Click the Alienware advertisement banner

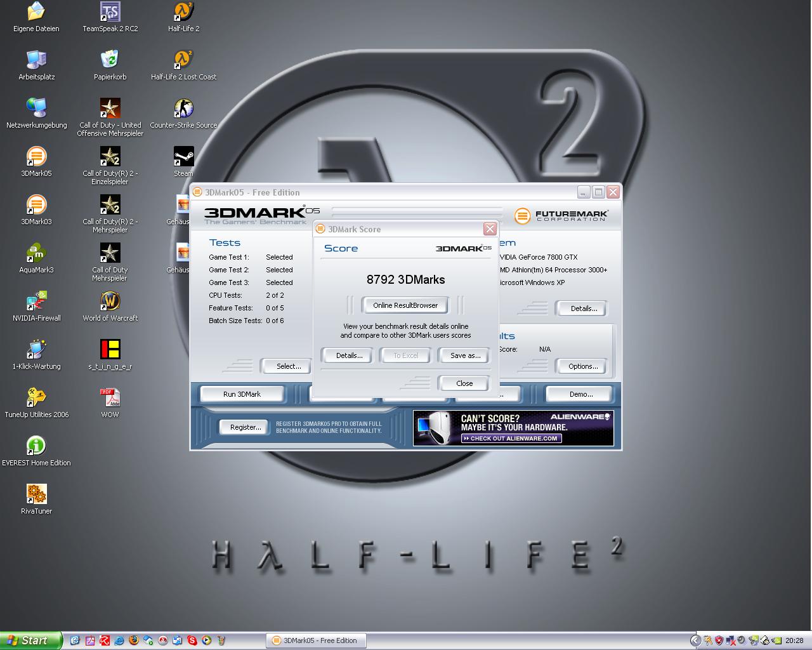[513, 428]
